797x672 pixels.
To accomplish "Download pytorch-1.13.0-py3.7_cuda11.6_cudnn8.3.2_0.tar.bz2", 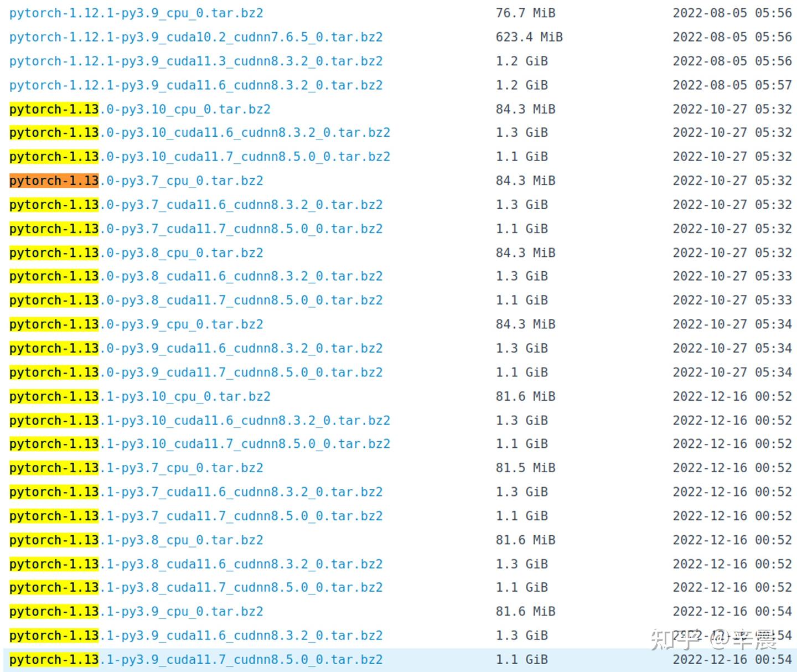I will click(196, 205).
